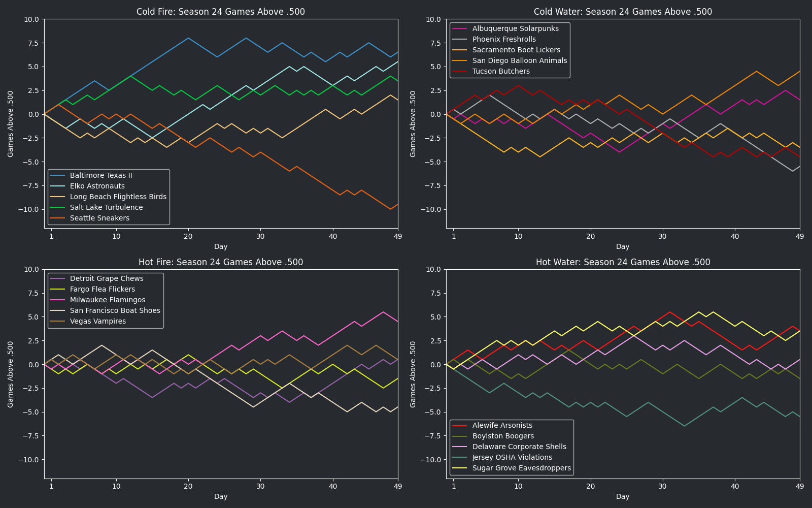The image size is (812, 508).
Task: Click the Hot Water chart title
Action: click(x=623, y=262)
